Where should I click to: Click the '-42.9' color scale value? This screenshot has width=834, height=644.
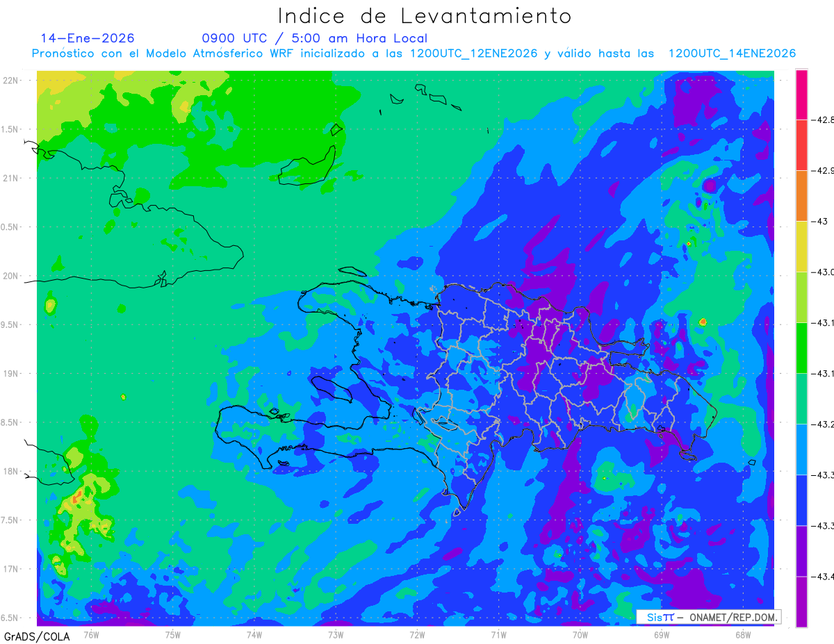pyautogui.click(x=824, y=171)
